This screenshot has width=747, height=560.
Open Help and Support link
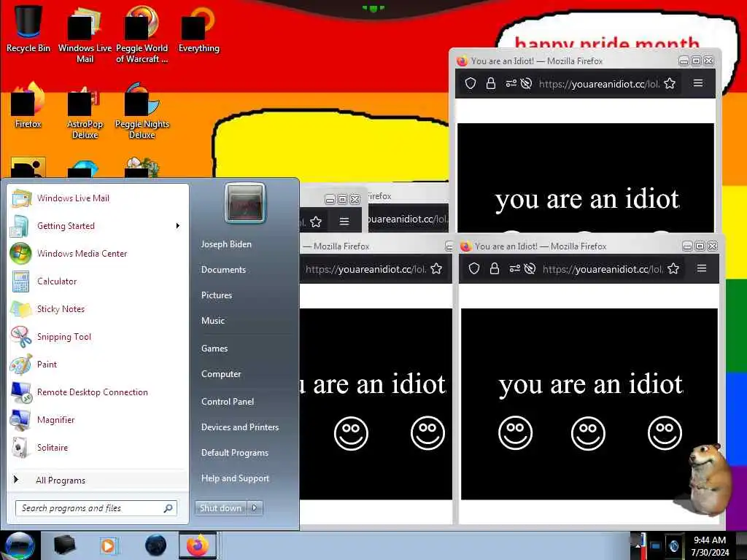[236, 478]
